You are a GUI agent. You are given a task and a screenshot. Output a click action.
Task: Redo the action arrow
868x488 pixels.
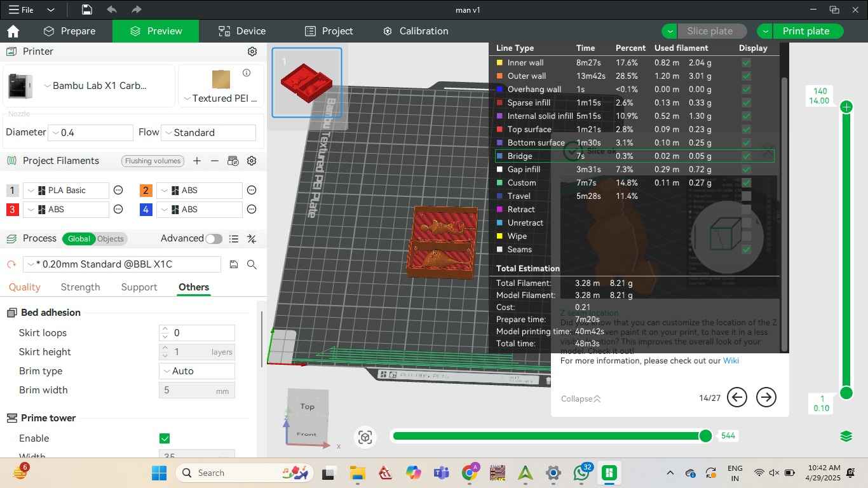pyautogui.click(x=136, y=10)
